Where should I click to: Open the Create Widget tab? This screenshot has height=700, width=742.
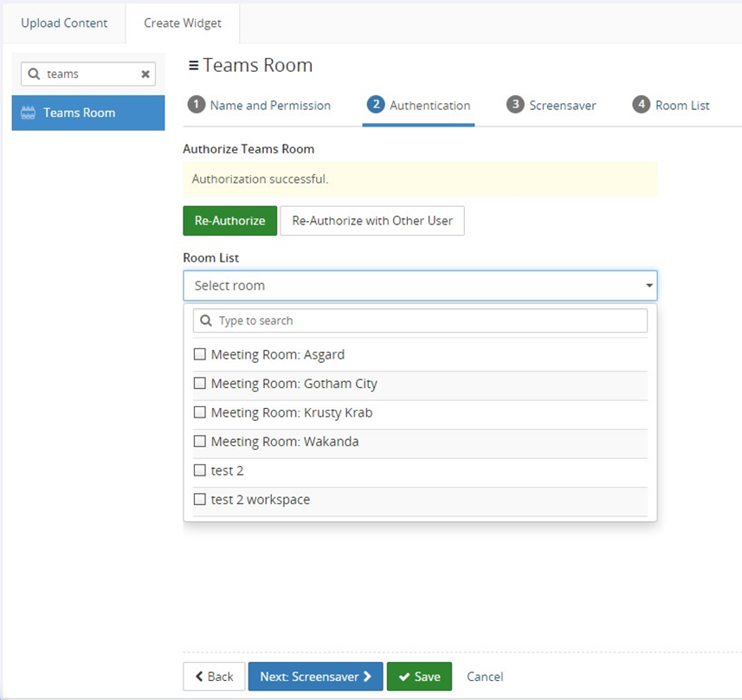pos(183,23)
